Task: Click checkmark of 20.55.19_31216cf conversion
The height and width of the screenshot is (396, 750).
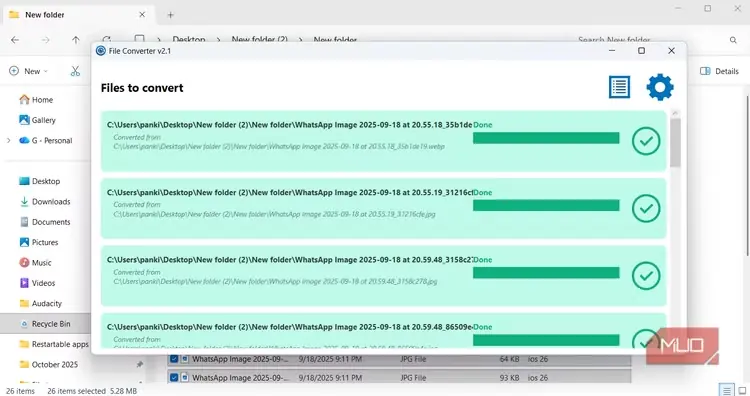Action: click(646, 209)
